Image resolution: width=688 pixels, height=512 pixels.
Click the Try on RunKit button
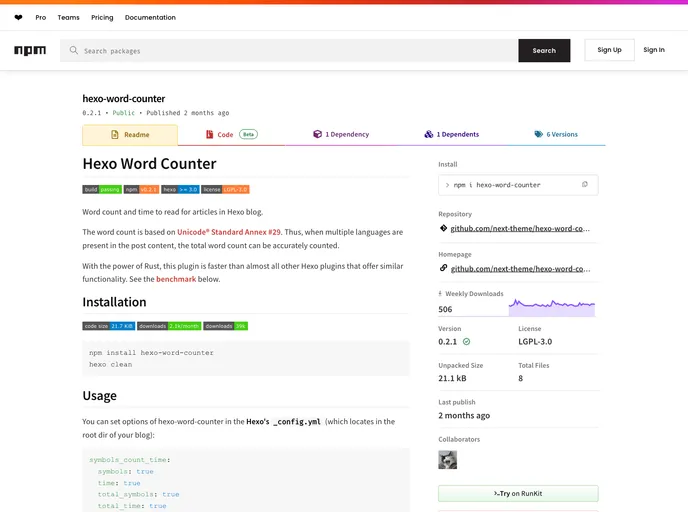(518, 494)
